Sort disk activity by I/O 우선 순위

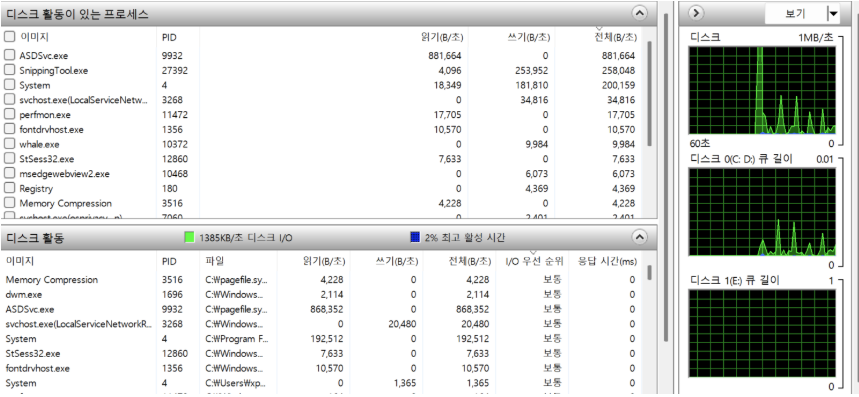[534, 262]
